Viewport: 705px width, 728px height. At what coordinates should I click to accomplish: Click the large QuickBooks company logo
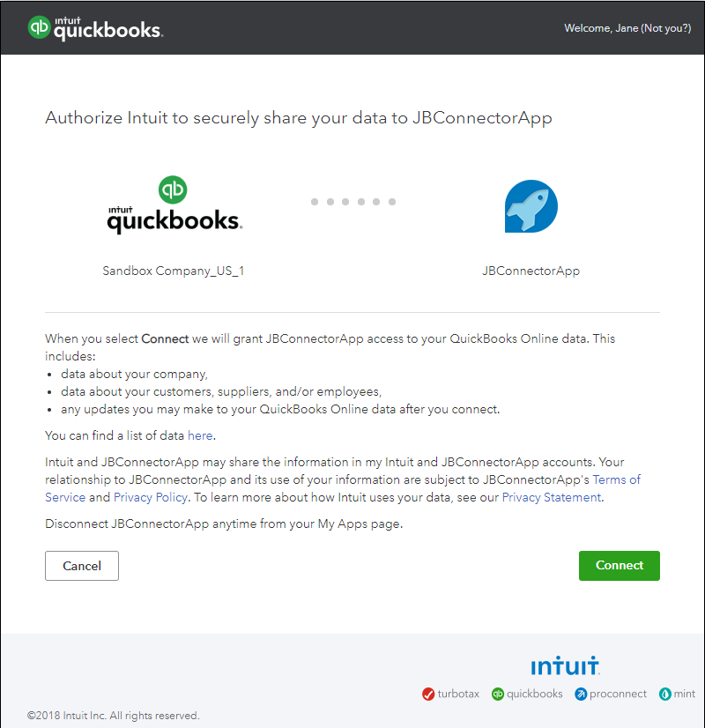174,205
